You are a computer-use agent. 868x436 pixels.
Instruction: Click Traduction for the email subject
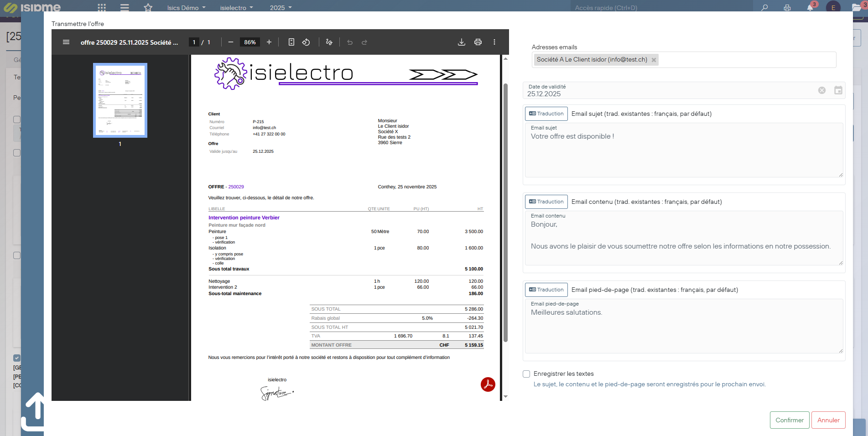[x=546, y=114]
